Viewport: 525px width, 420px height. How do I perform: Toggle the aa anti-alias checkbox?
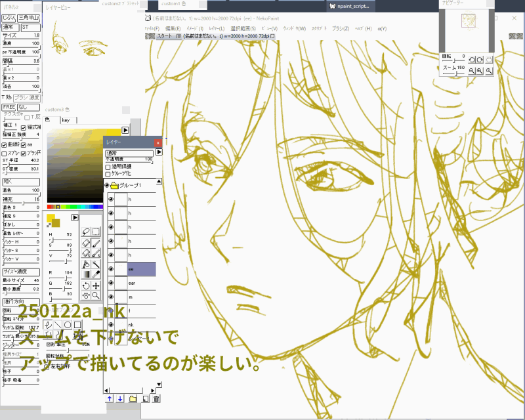(x=24, y=144)
